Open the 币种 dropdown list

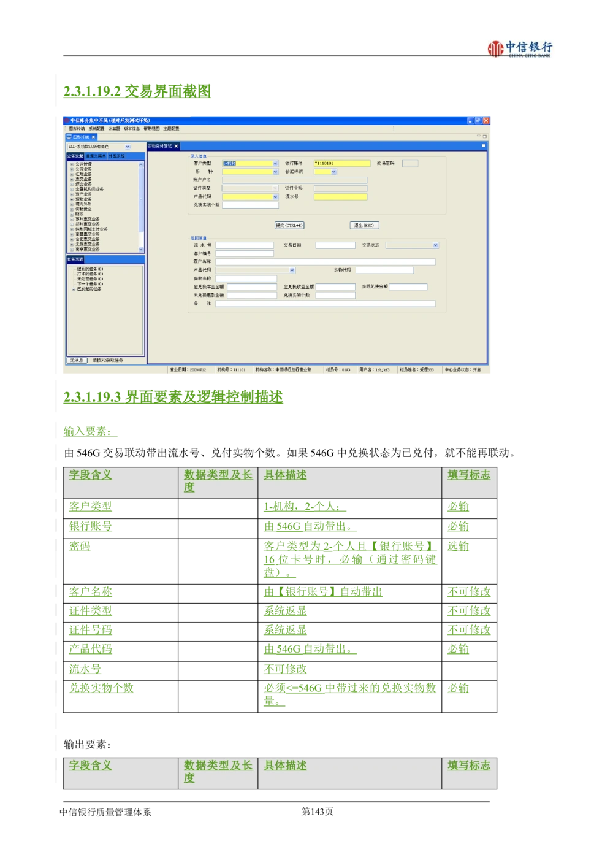tap(275, 172)
